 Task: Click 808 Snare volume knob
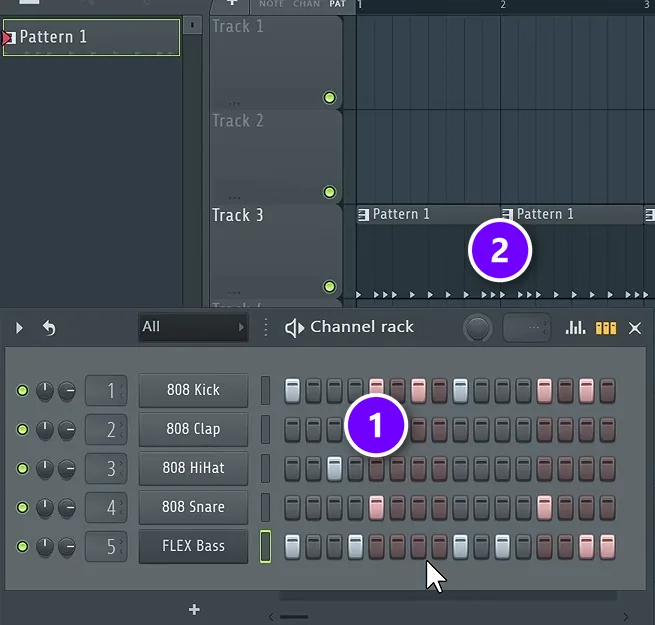(66, 507)
